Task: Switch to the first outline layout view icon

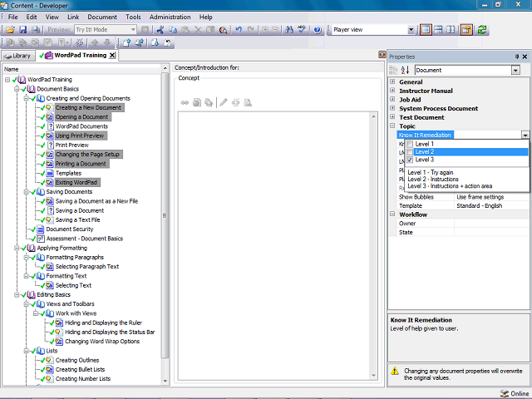Action: pos(426,30)
